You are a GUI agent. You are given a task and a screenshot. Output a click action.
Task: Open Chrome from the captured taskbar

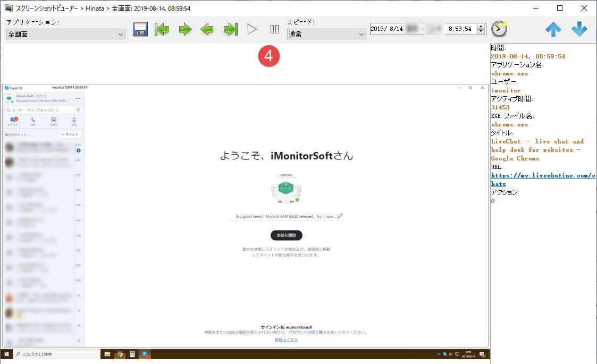tap(120, 354)
